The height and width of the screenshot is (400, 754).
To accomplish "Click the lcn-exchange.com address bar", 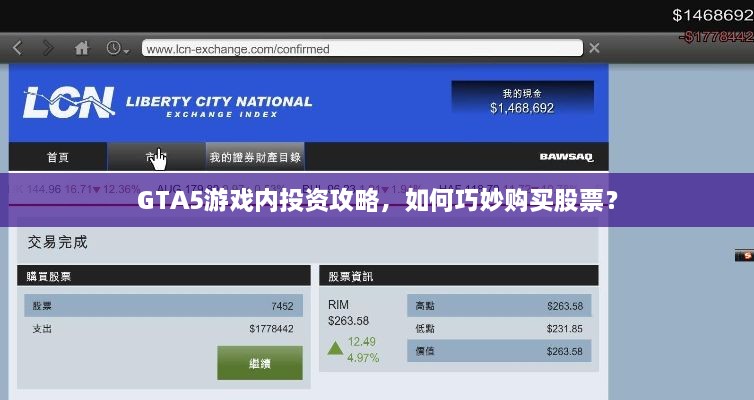I will (x=362, y=49).
